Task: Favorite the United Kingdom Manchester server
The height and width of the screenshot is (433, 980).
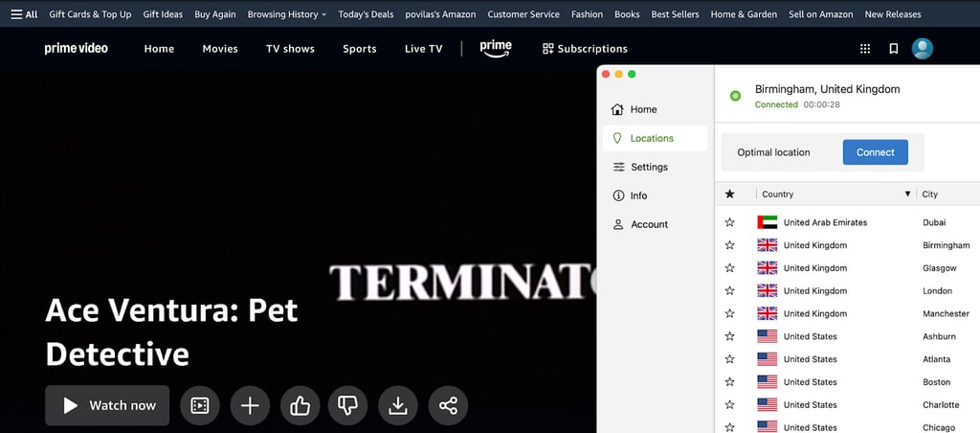Action: pos(729,313)
